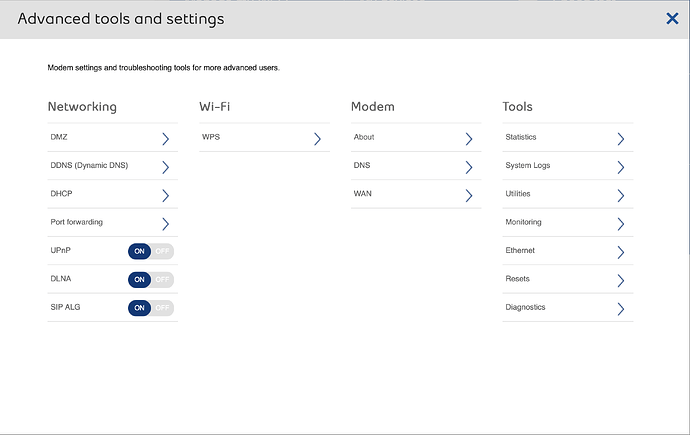Screen dimensions: 690x435
Task: Click the WPS chevron arrow
Action: click(x=317, y=139)
